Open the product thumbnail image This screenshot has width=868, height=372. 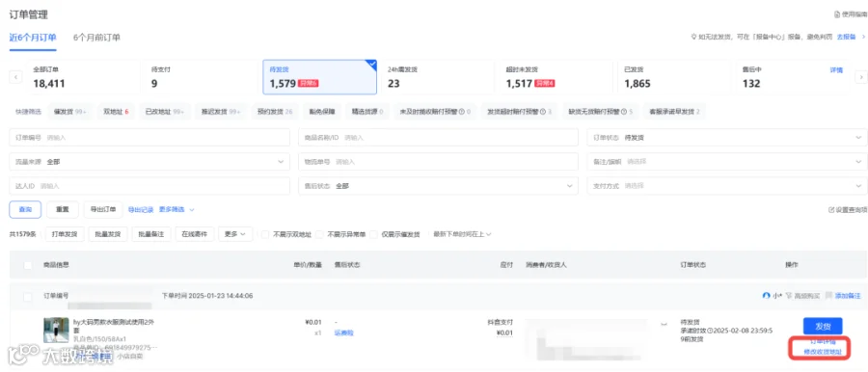point(56,330)
